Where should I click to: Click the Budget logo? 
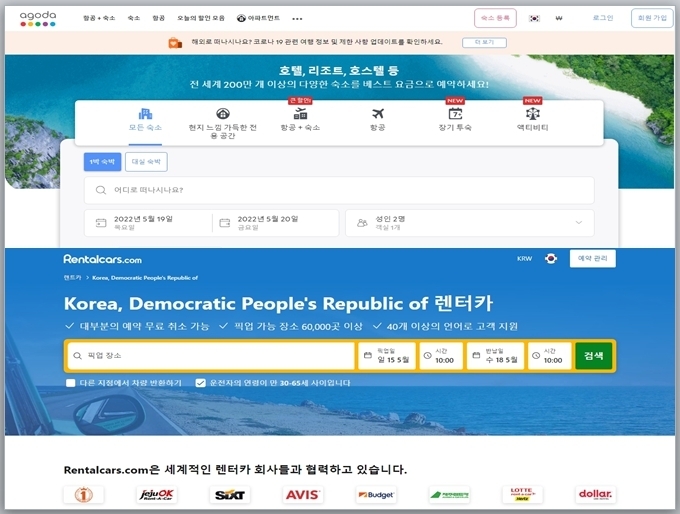coord(376,494)
